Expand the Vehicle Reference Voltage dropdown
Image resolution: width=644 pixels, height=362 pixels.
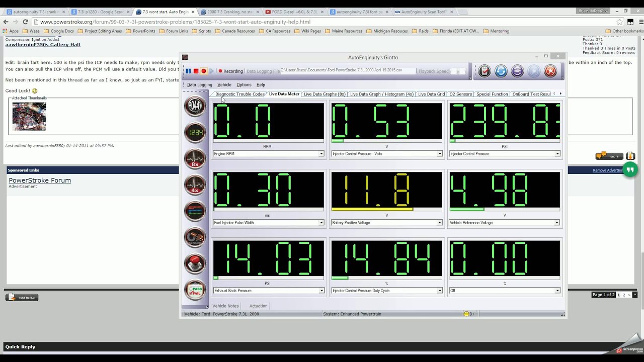coord(557,223)
